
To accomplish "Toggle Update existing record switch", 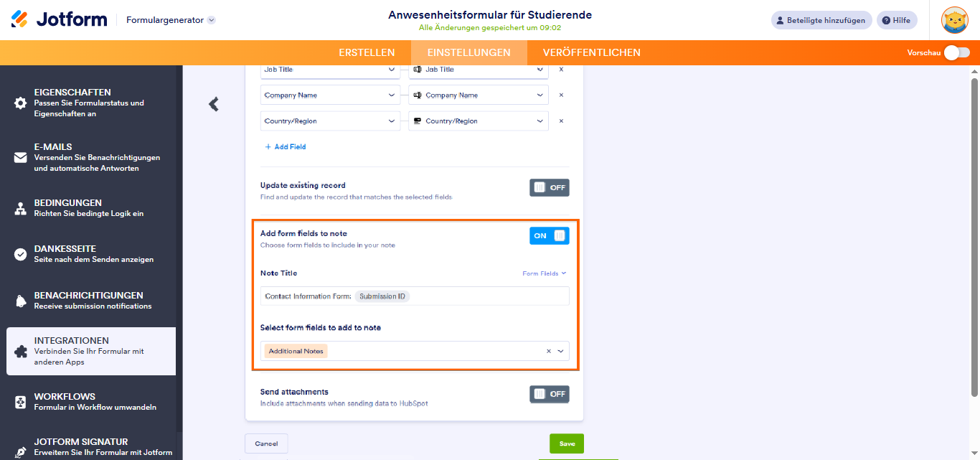I will click(550, 187).
